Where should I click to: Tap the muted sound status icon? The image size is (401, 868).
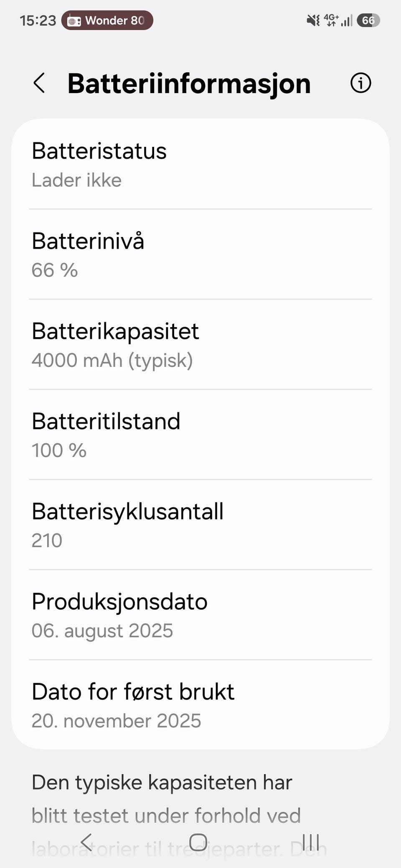coord(313,20)
